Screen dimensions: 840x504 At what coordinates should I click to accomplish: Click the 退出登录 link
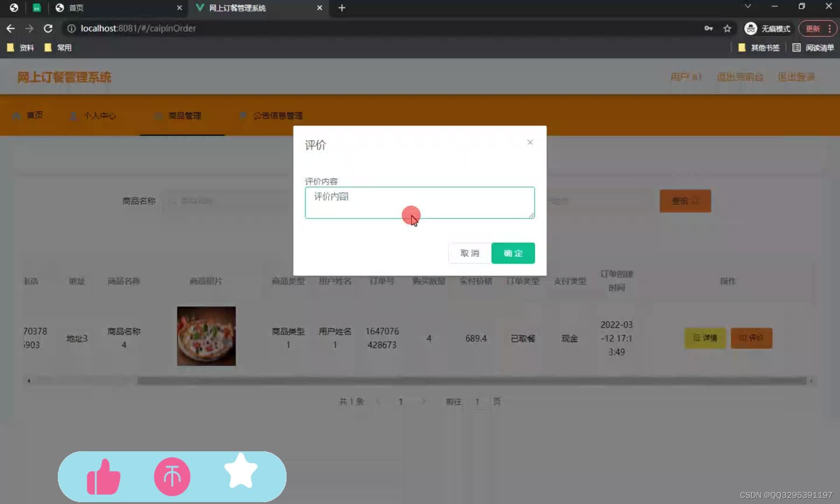796,77
